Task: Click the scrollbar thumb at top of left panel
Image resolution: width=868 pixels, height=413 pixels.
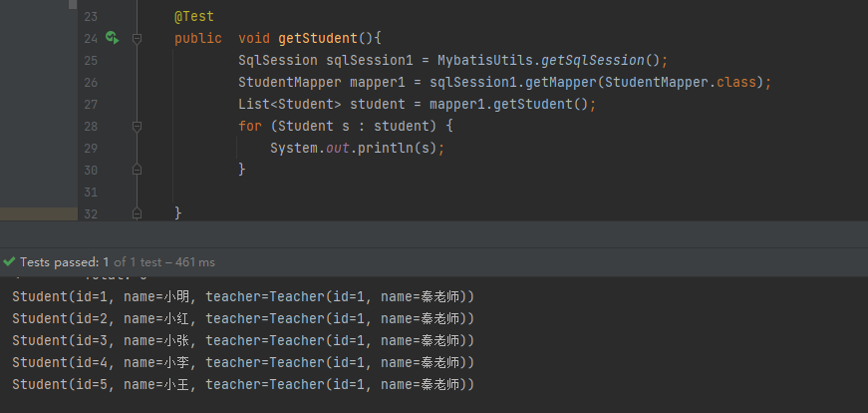Action: [73, 4]
